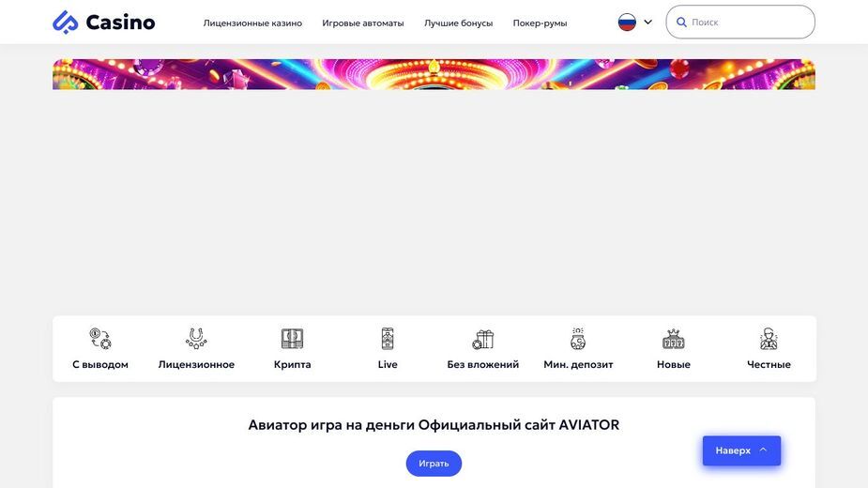This screenshot has height=488, width=868.
Task: Click the Russian flag language selector
Action: [627, 23]
